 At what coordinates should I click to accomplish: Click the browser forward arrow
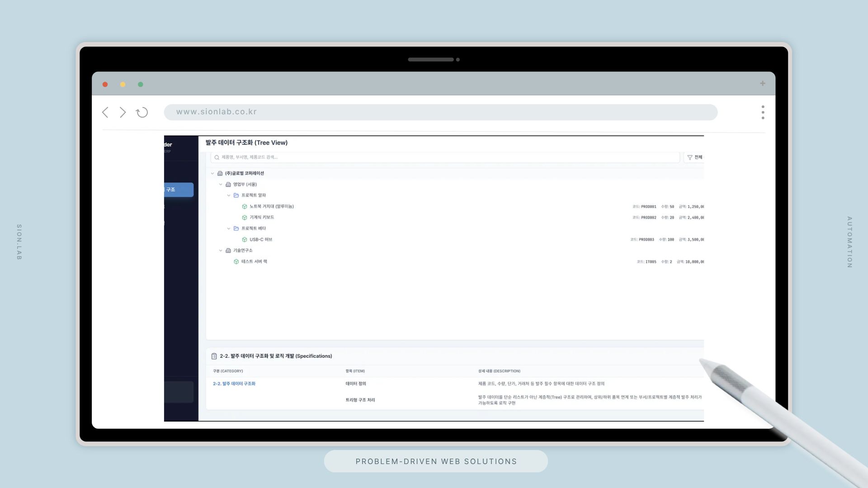(x=123, y=113)
